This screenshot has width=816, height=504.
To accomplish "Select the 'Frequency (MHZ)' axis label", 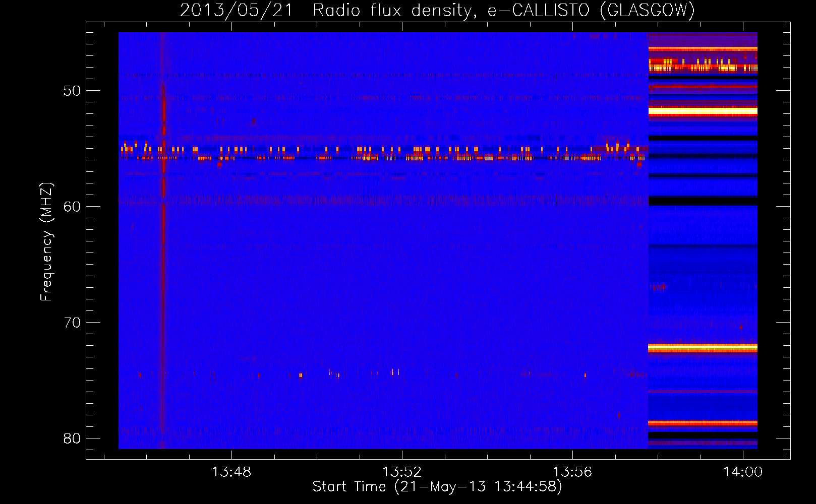I will click(46, 242).
